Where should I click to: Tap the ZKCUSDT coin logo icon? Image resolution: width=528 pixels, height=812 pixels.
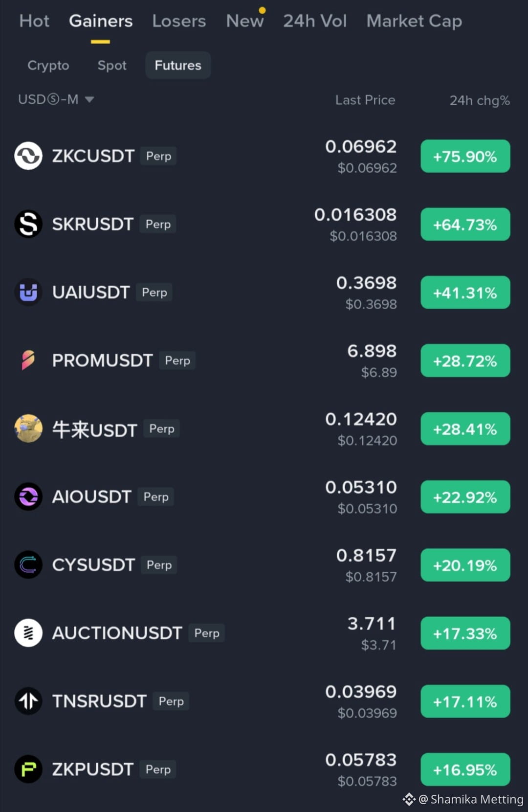(x=28, y=156)
